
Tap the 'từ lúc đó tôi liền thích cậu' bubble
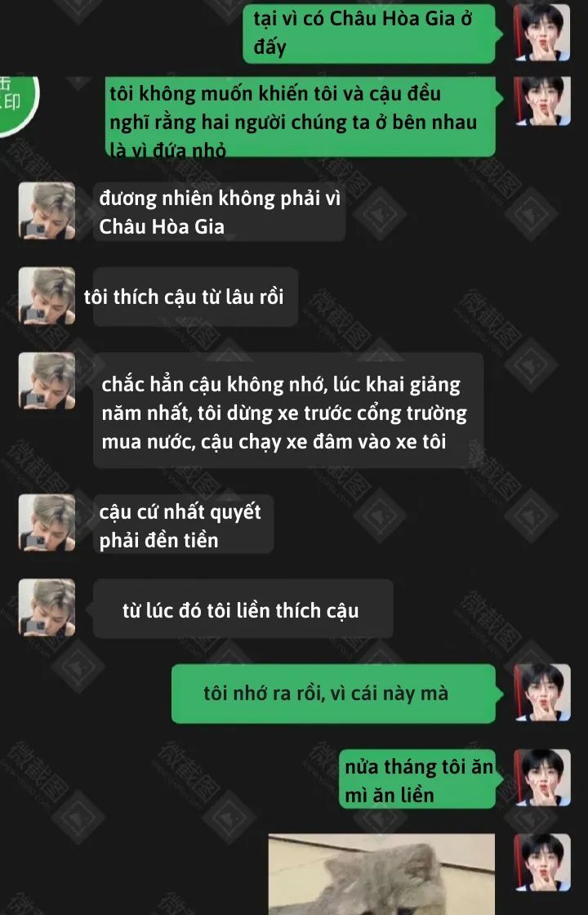pyautogui.click(x=243, y=609)
